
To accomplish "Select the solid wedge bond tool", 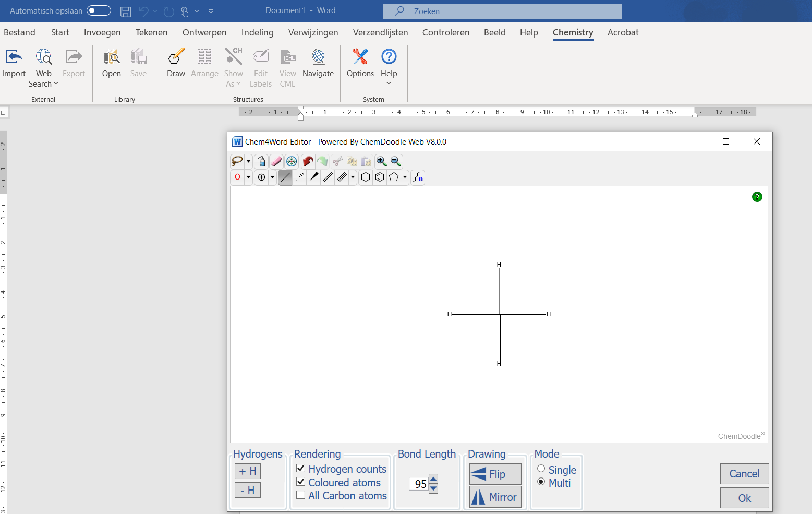I will click(x=314, y=177).
